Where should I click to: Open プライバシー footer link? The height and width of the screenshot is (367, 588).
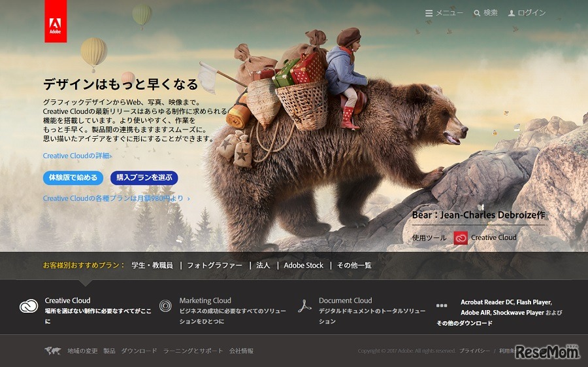click(475, 351)
